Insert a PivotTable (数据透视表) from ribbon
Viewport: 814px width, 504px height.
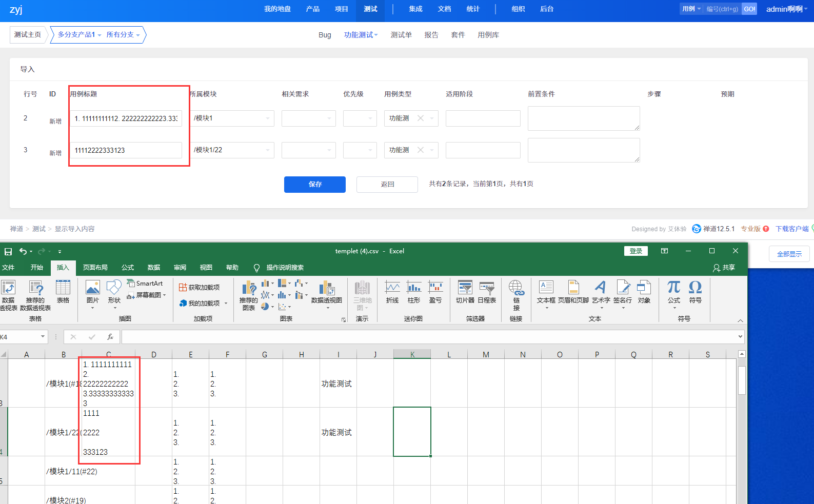click(8, 295)
